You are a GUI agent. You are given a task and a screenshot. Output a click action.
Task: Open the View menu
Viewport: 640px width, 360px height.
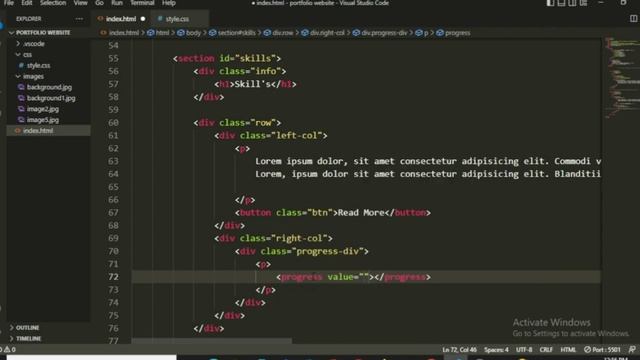[80, 3]
